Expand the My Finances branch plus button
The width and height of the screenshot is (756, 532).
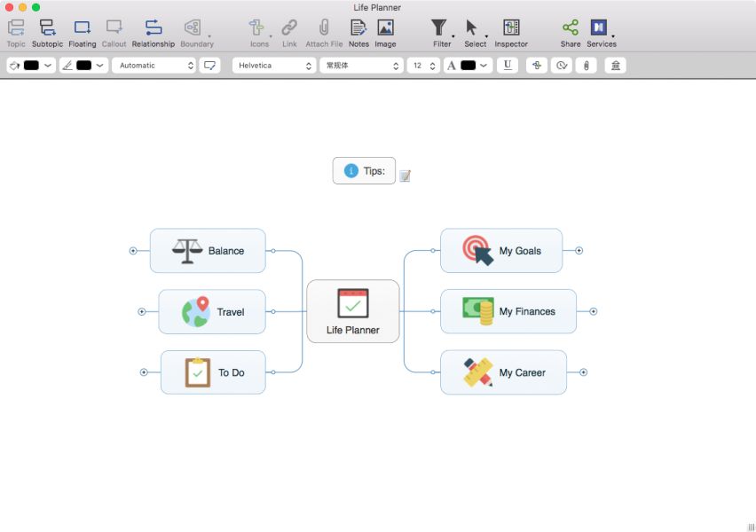[594, 312]
